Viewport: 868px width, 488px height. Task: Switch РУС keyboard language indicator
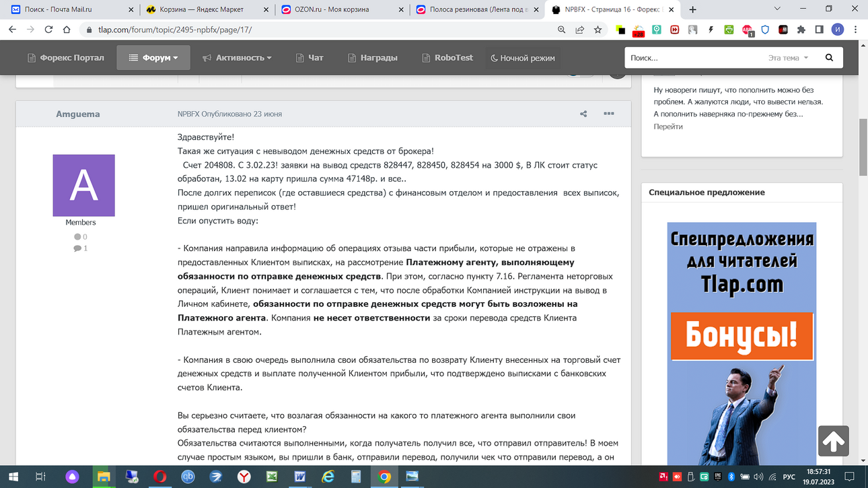(789, 477)
